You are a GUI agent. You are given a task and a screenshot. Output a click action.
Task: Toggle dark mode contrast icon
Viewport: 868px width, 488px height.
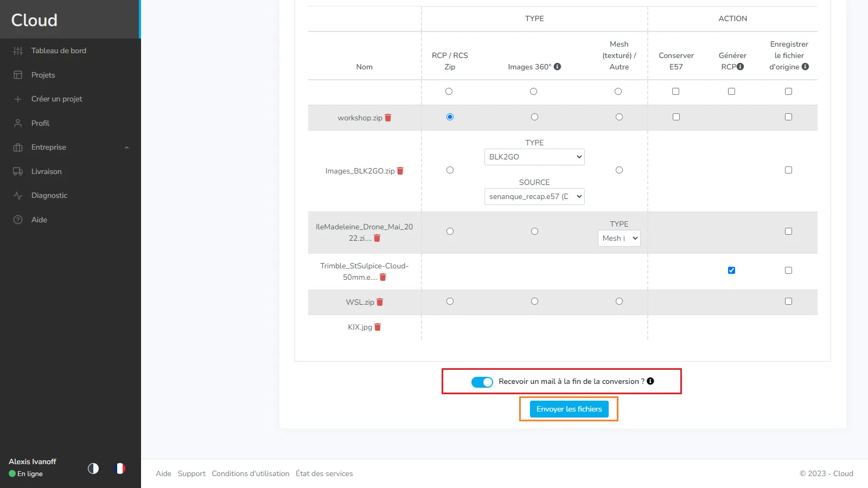pos(93,468)
